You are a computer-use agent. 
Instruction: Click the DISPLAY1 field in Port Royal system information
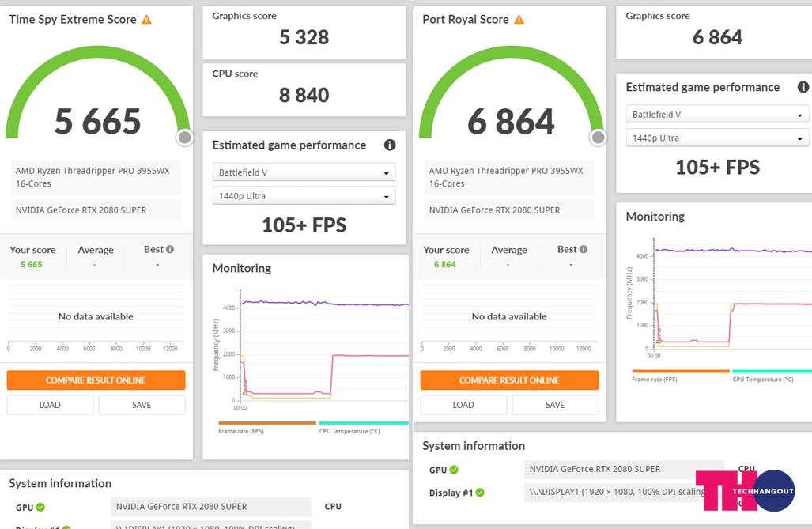[624, 492]
